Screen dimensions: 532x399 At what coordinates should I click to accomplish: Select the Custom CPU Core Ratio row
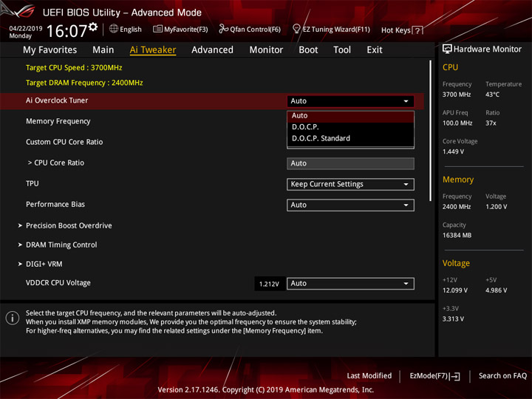(64, 142)
